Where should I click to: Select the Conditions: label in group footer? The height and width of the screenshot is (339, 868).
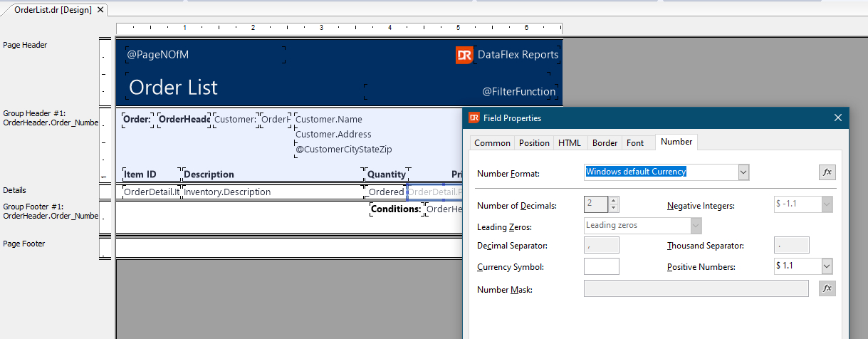coord(396,209)
